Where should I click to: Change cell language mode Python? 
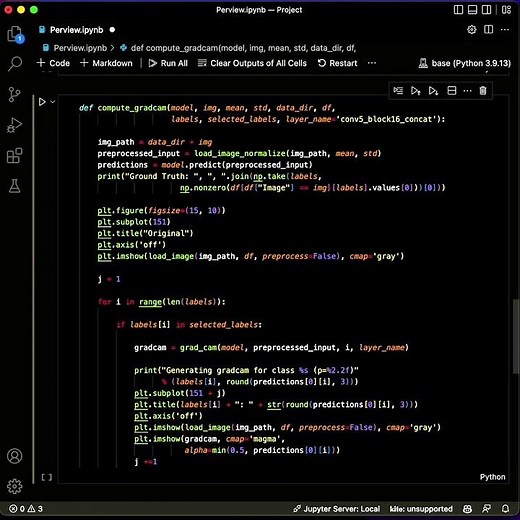coord(492,477)
